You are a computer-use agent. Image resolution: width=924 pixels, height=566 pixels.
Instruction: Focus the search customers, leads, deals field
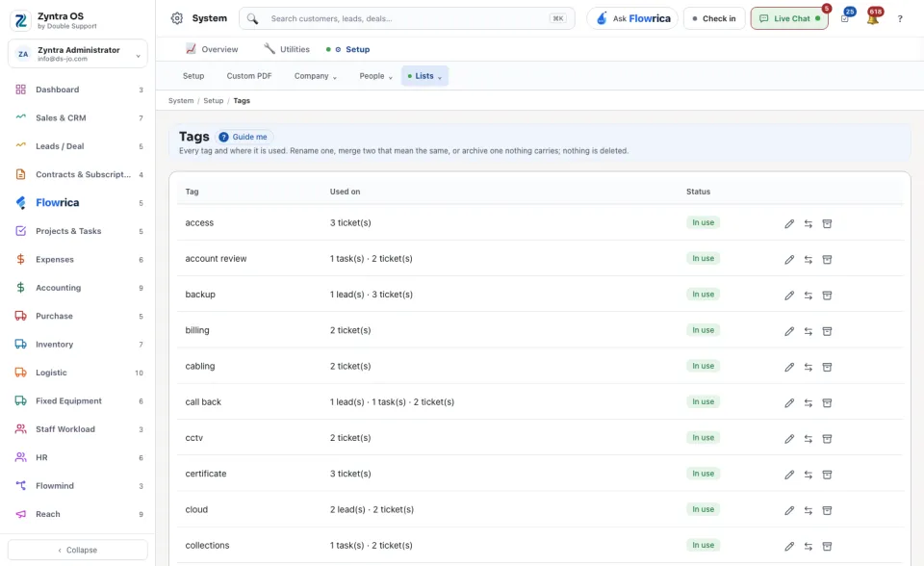pyautogui.click(x=406, y=18)
